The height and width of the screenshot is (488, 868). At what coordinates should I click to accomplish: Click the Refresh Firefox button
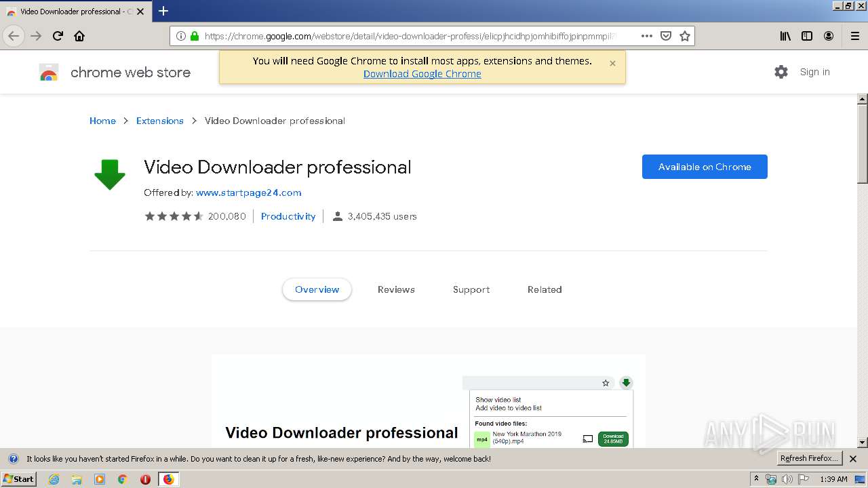click(x=809, y=459)
